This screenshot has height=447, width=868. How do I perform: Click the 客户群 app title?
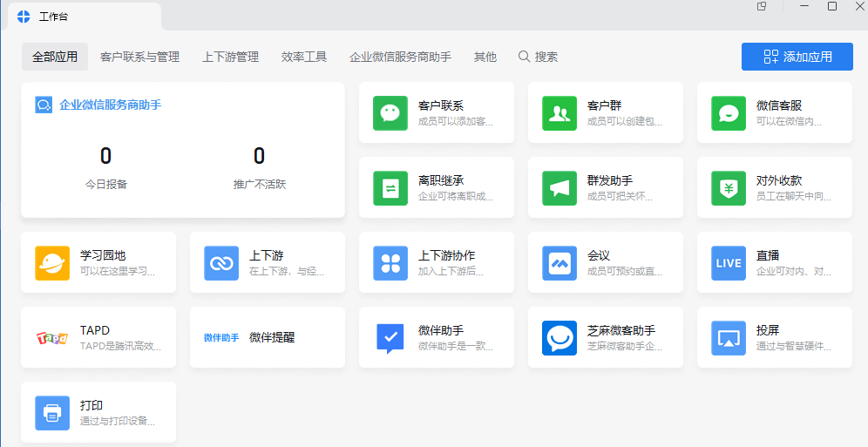(x=605, y=105)
